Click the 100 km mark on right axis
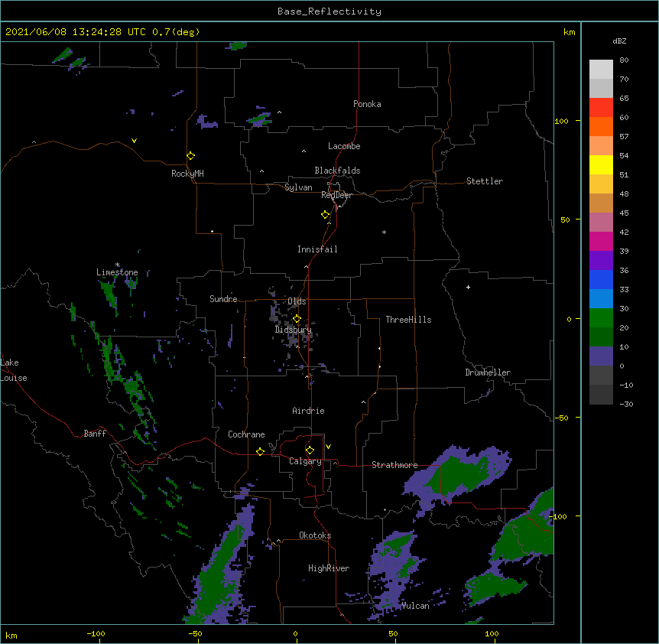Screen dimensions: 659x644 [x=561, y=121]
